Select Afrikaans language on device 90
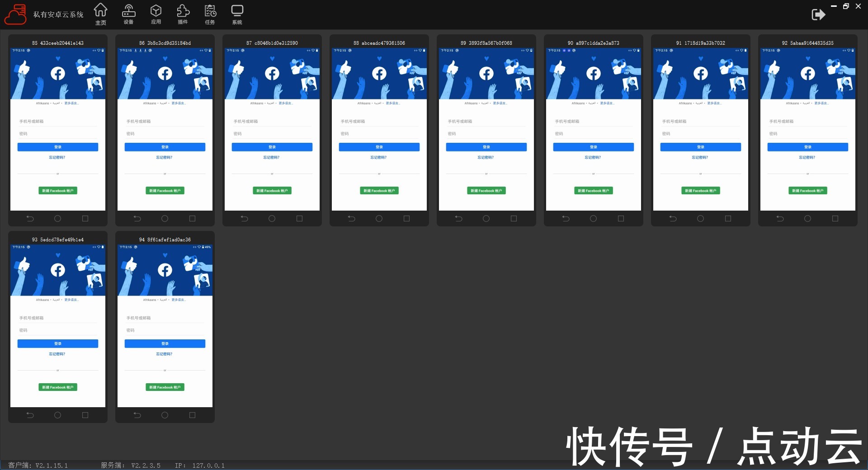 (578, 103)
